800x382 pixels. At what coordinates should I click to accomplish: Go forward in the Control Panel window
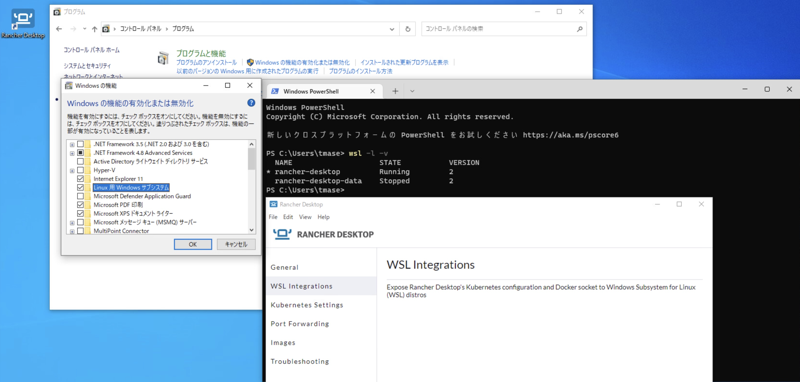tap(73, 29)
